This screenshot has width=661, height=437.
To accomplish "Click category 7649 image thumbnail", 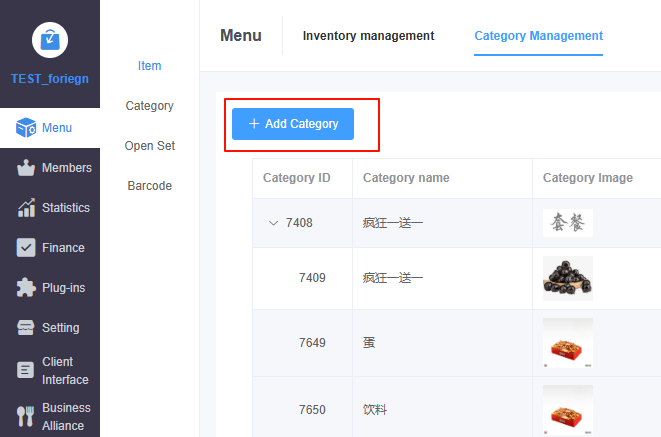I will click(567, 343).
